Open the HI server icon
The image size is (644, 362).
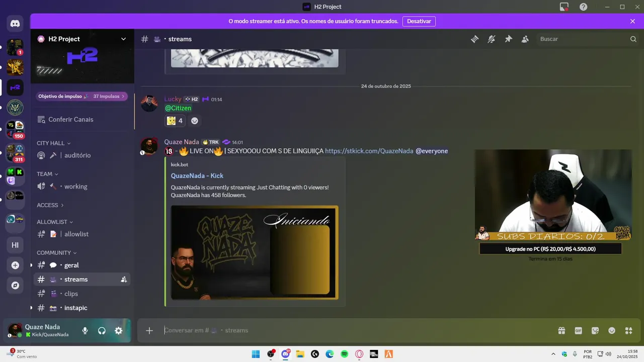tap(15, 245)
